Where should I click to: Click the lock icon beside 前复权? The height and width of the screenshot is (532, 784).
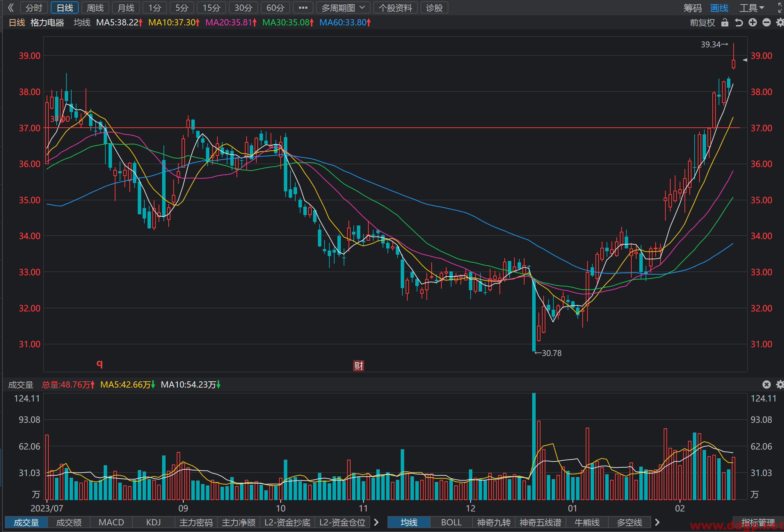click(x=725, y=23)
